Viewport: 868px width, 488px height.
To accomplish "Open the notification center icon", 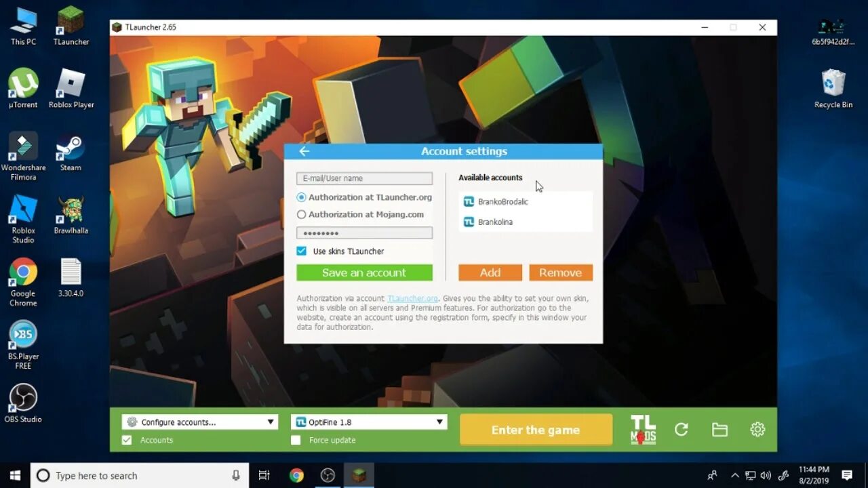I will (x=847, y=475).
